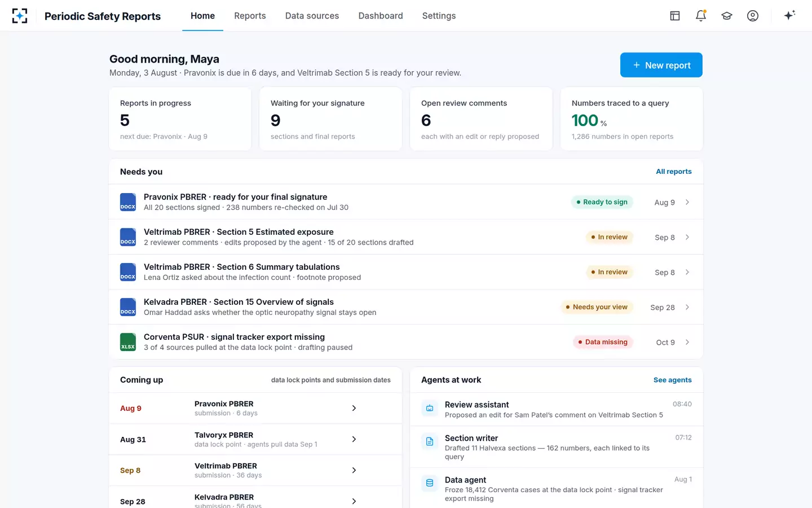Image resolution: width=812 pixels, height=508 pixels.
Task: Open the Waiting for your signature card
Action: 330,119
